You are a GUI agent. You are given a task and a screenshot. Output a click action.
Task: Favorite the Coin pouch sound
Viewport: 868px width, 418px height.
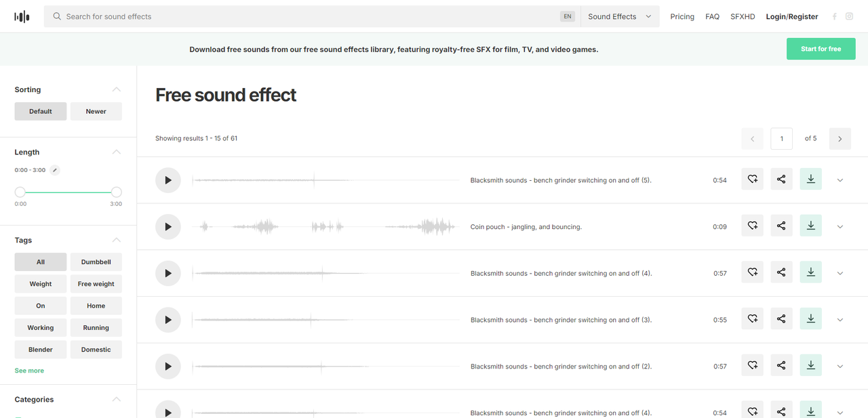click(x=752, y=226)
